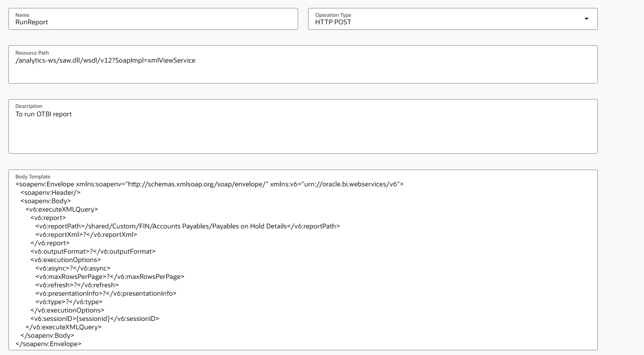Viewport: 644px width, 355px height.
Task: Click the </v6:report> closing tag
Action: tap(50, 243)
